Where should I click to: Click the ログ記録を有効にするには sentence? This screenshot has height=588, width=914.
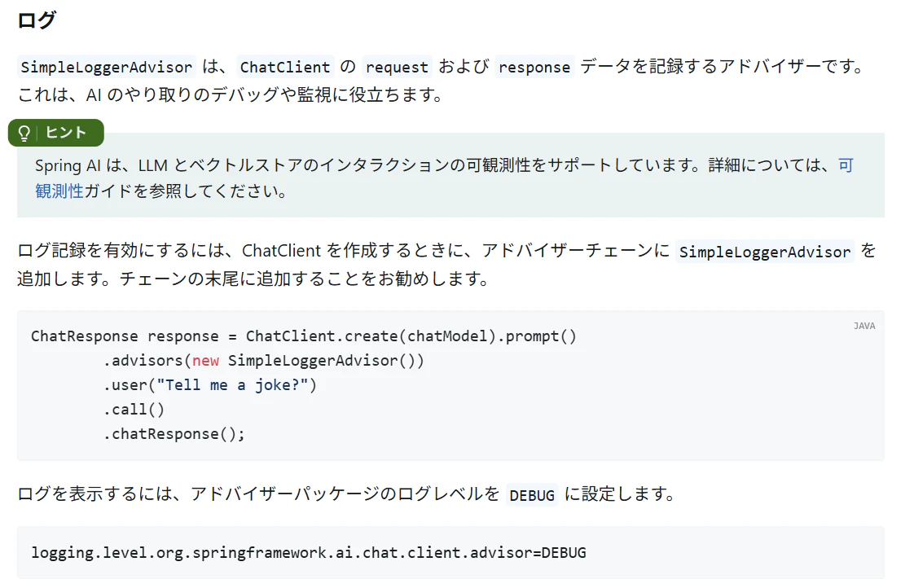447,265
